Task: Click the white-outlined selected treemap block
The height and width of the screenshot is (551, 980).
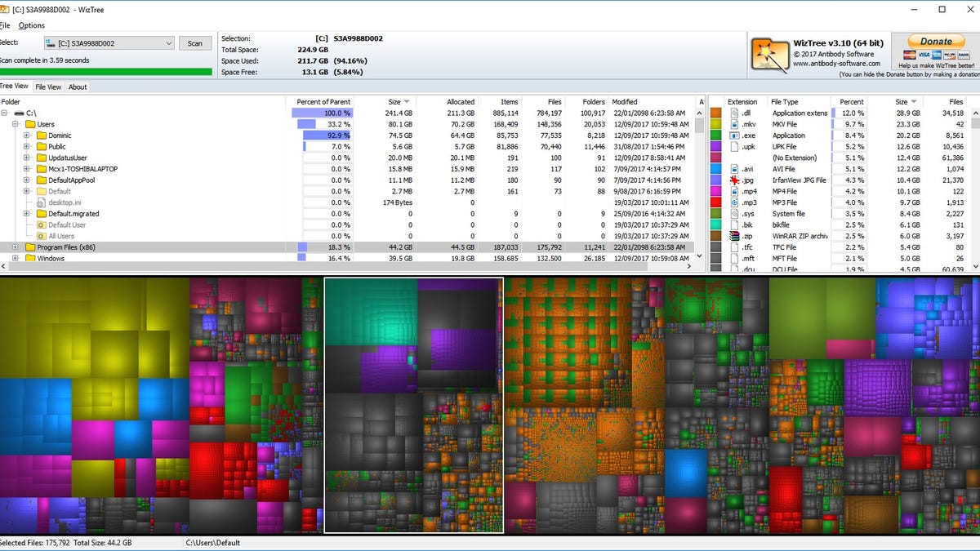Action: point(414,406)
